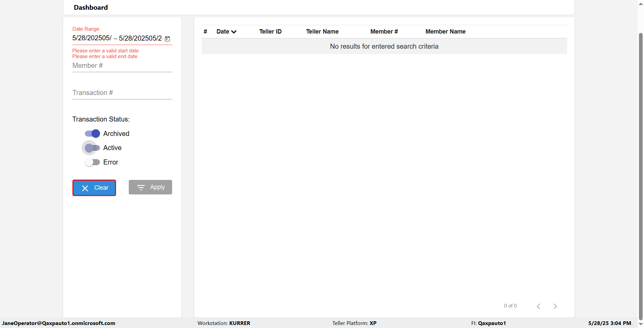
Task: Enable the Error status switch
Action: (92, 162)
